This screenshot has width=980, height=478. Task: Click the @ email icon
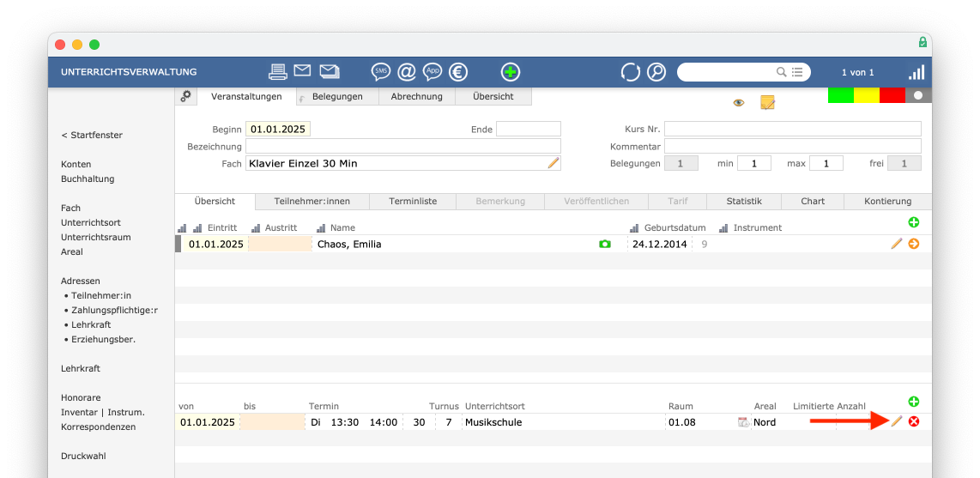(x=406, y=72)
